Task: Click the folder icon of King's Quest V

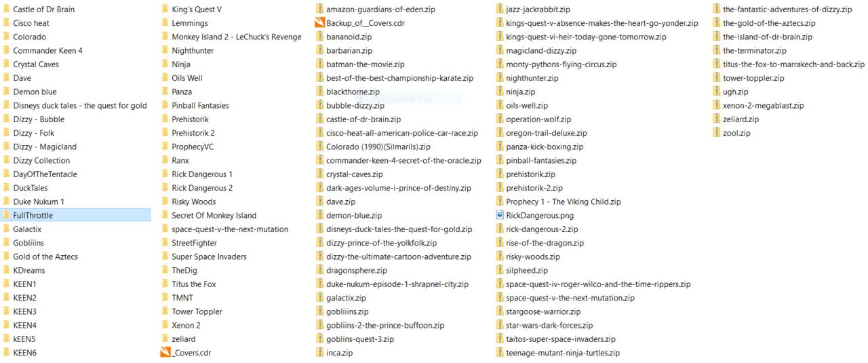Action: tap(165, 9)
